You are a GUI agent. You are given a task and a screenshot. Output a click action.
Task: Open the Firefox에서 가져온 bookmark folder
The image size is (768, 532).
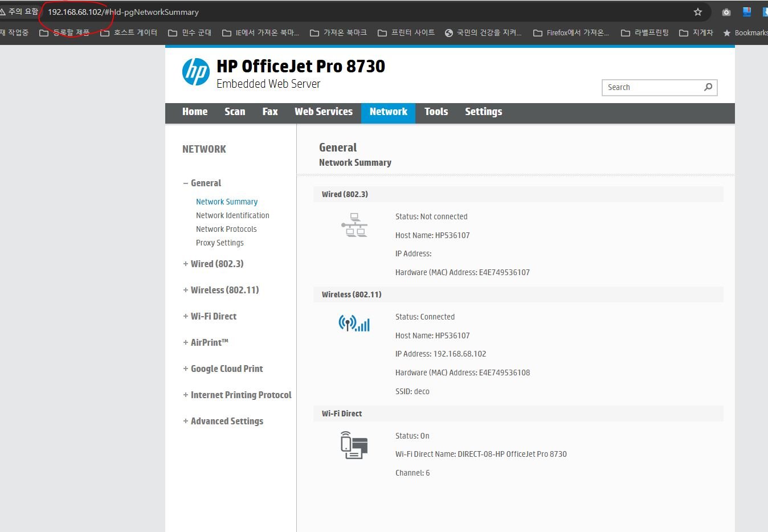571,33
